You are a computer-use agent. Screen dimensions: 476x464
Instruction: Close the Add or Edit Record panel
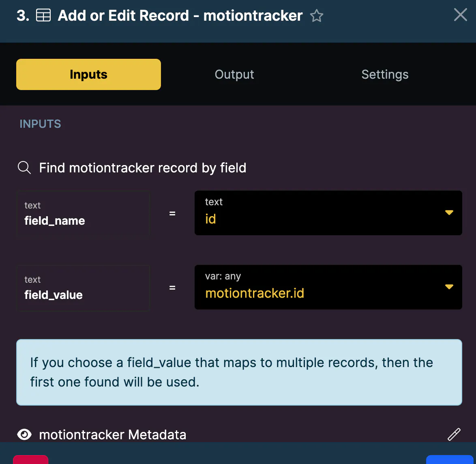coord(460,15)
